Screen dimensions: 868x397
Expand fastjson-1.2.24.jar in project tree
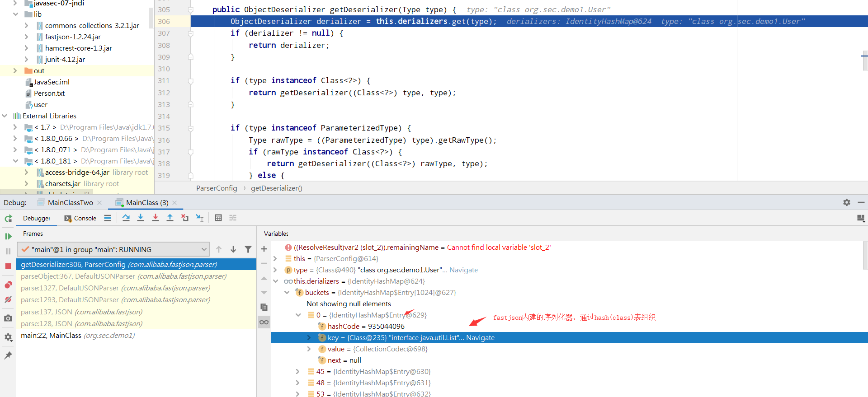point(26,37)
